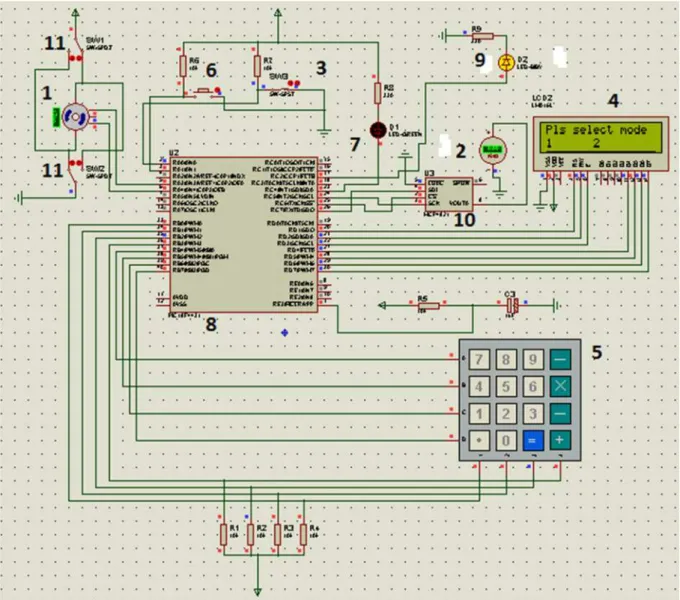Select the U2 microcontroller chip body
Viewport: 680px width, 600px height.
[x=243, y=234]
